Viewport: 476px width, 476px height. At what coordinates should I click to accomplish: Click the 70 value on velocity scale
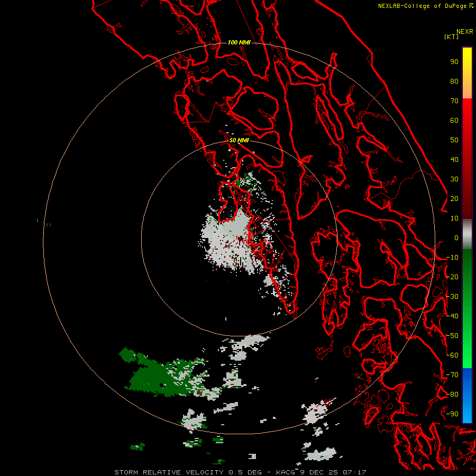tap(454, 101)
